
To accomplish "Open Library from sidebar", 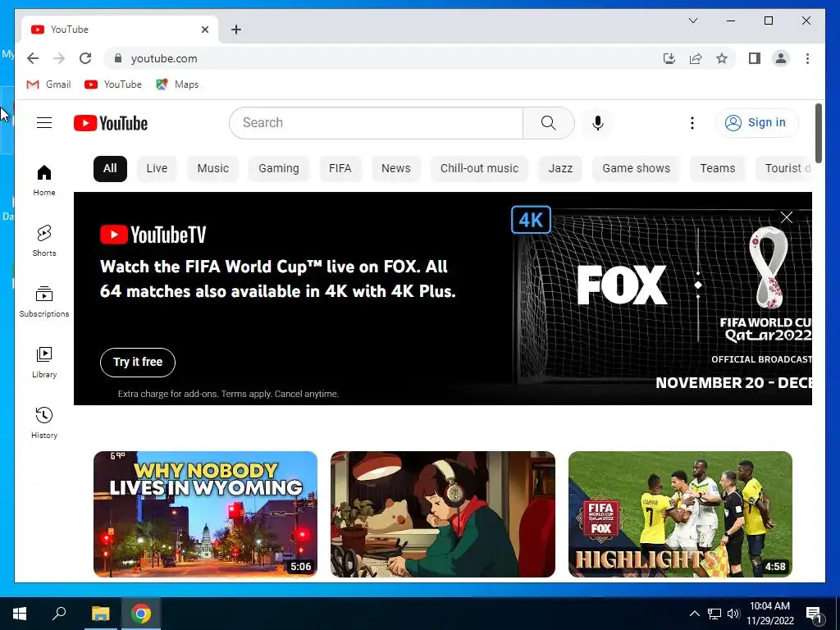I will click(x=44, y=363).
